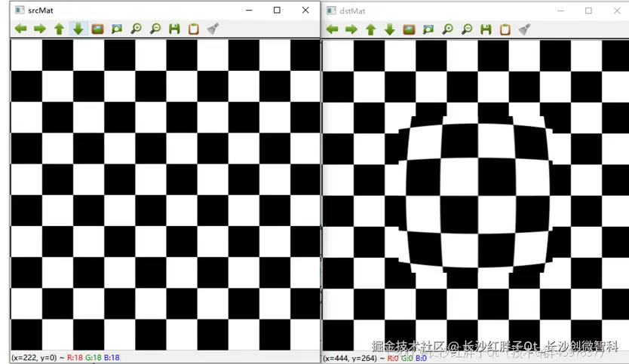Image resolution: width=629 pixels, height=364 pixels.
Task: Click the "R:0" value in dstMat status bar
Action: pyautogui.click(x=393, y=358)
